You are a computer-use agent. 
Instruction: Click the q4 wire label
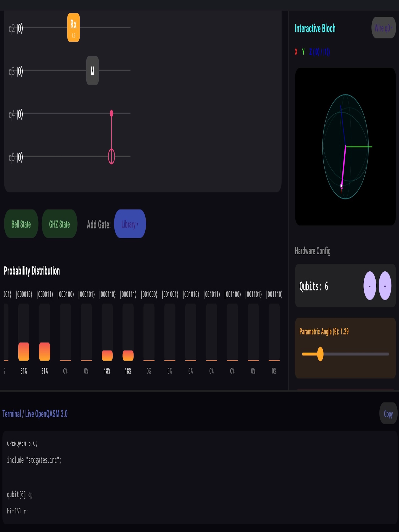(16, 114)
